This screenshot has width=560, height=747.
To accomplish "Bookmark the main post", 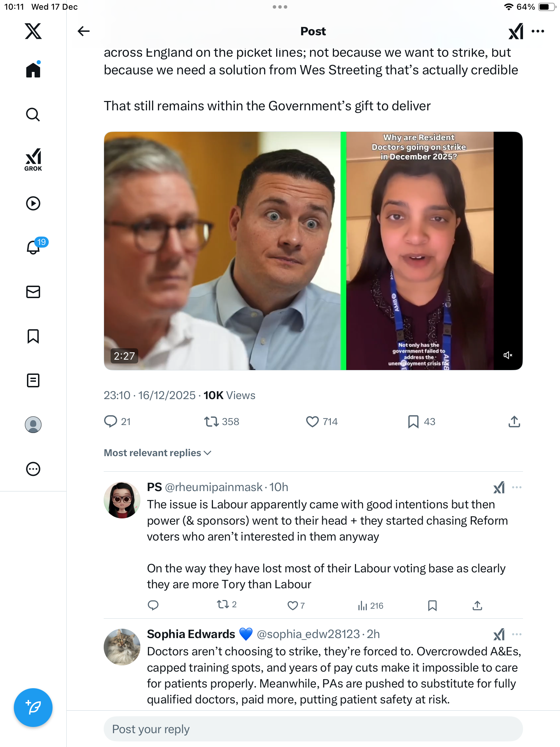I will (413, 422).
